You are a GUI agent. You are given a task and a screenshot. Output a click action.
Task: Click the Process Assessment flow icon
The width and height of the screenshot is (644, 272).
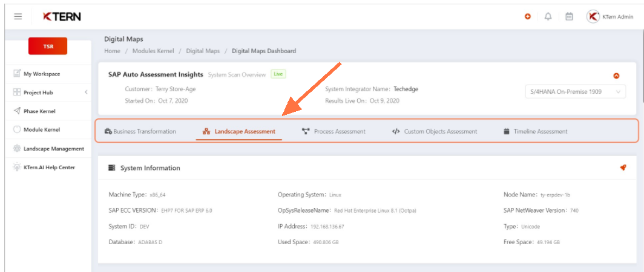pyautogui.click(x=306, y=131)
